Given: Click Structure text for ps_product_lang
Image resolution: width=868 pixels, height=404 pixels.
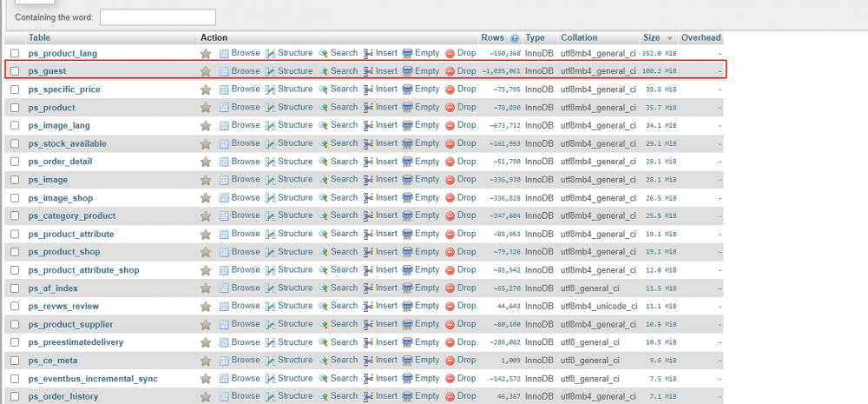Looking at the screenshot, I should (295, 53).
